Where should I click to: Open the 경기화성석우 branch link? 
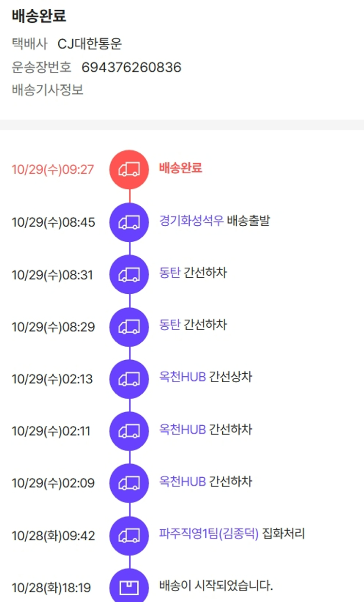pyautogui.click(x=191, y=221)
